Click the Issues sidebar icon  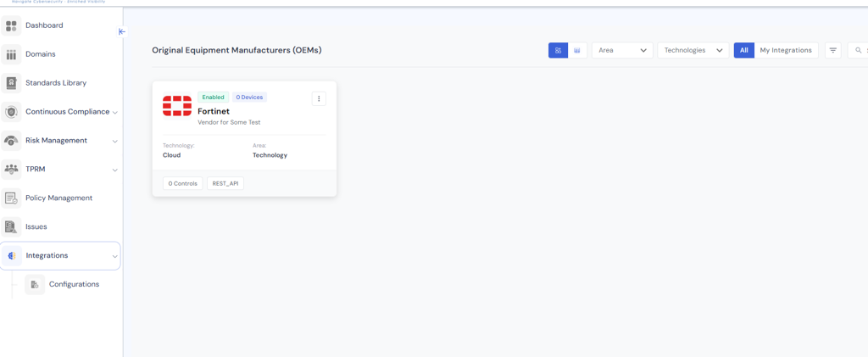pyautogui.click(x=11, y=227)
